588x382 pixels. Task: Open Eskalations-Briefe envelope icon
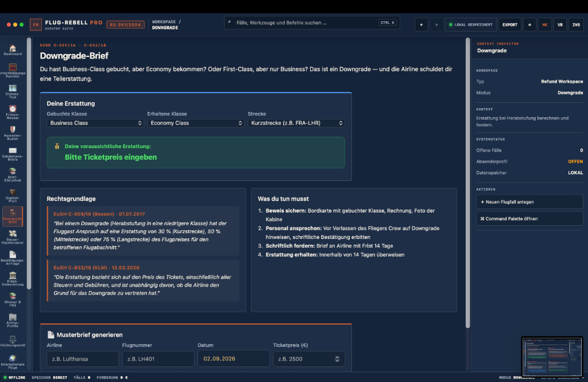[x=13, y=154]
